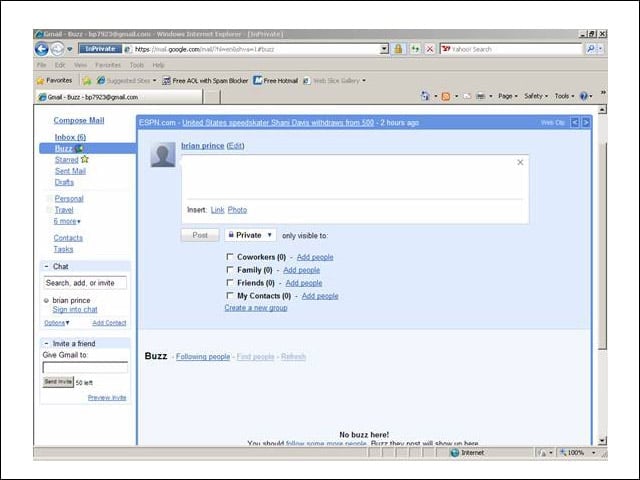Open the Starred folder
This screenshot has width=640, height=480.
67,160
